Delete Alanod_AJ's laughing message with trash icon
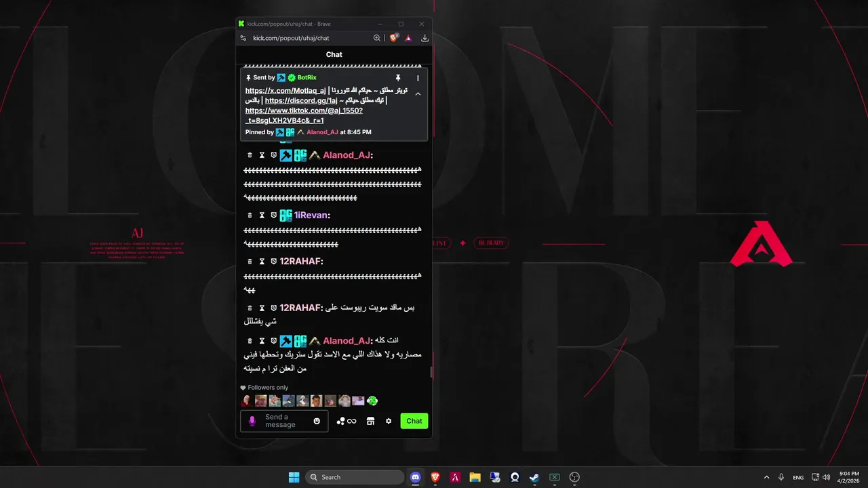The image size is (868, 488). pos(250,155)
